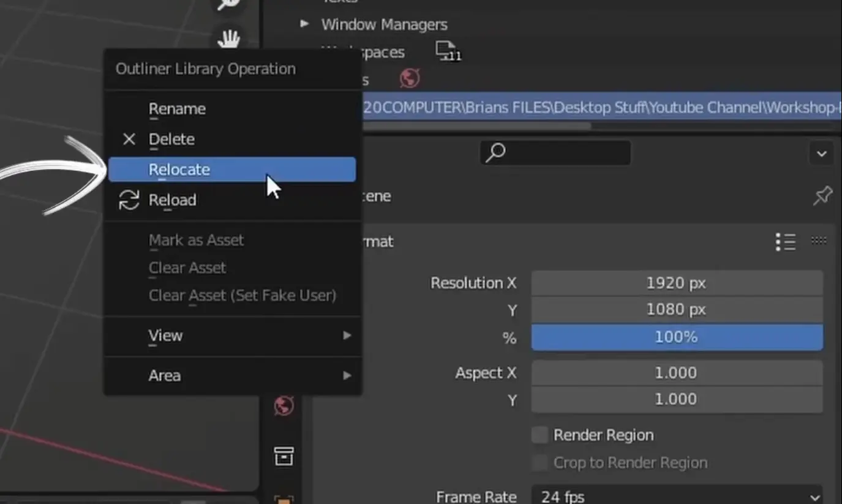This screenshot has width=842, height=504.
Task: Select Relocate in the Outliner Library Operation menu
Action: [232, 170]
